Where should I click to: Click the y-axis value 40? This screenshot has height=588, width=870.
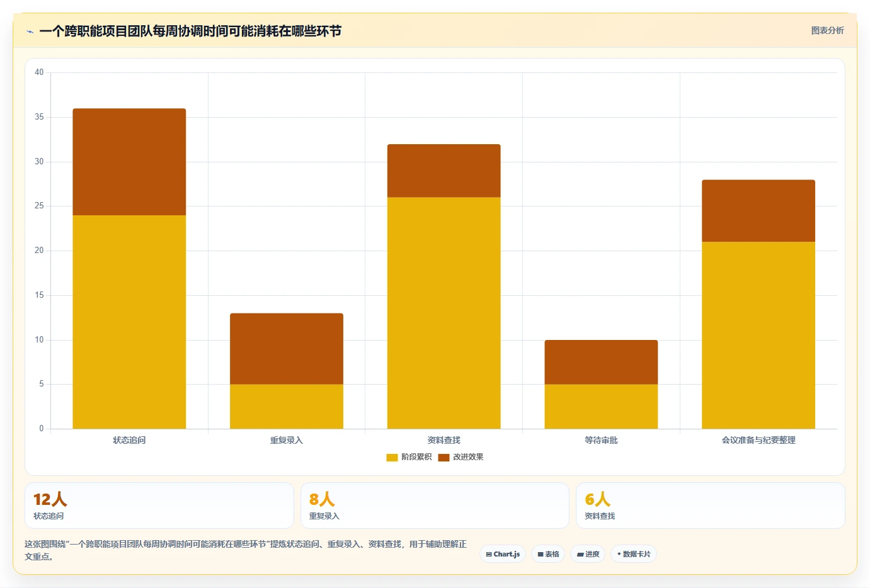click(x=39, y=72)
